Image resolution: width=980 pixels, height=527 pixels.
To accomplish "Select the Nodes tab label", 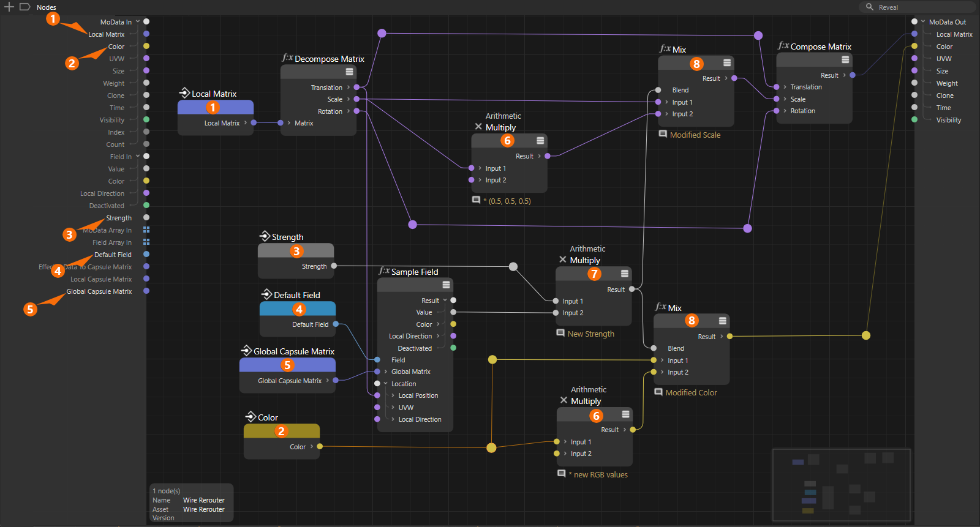I will pyautogui.click(x=47, y=7).
